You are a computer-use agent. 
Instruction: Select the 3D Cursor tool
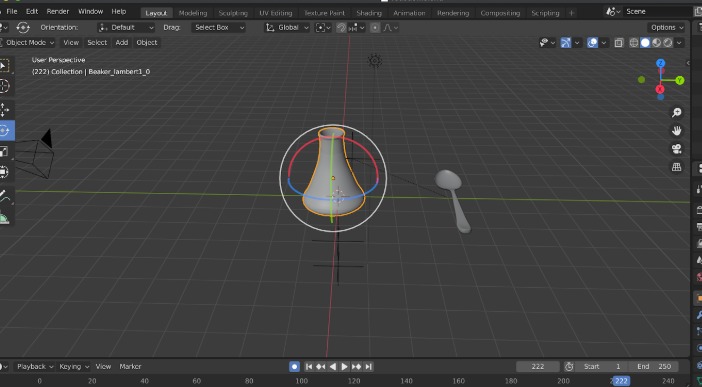click(x=4, y=86)
